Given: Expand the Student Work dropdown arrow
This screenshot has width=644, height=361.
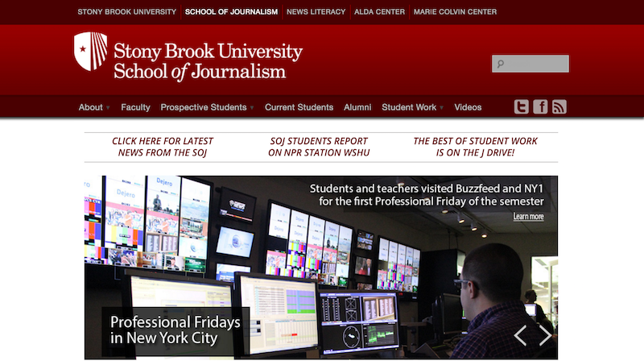Looking at the screenshot, I should click(441, 108).
